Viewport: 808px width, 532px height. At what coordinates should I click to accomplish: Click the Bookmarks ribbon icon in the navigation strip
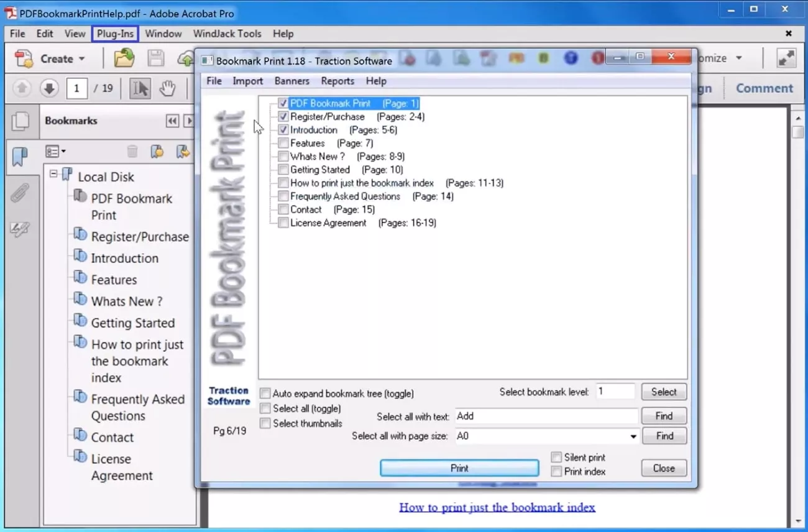tap(20, 157)
